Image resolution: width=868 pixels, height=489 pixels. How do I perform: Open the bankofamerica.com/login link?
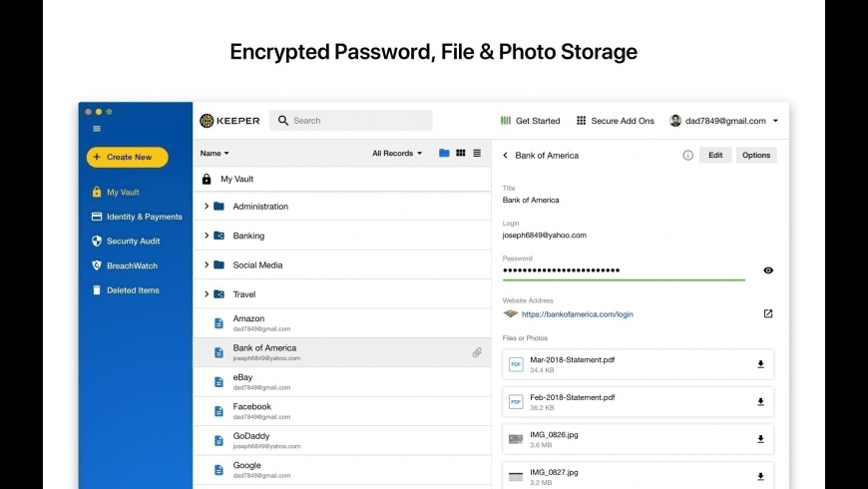tap(577, 314)
